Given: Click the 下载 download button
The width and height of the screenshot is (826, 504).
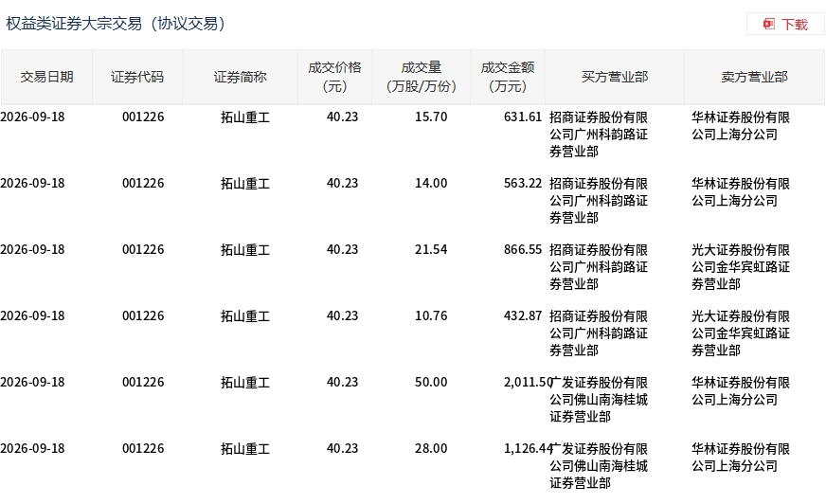Looking at the screenshot, I should coord(785,24).
